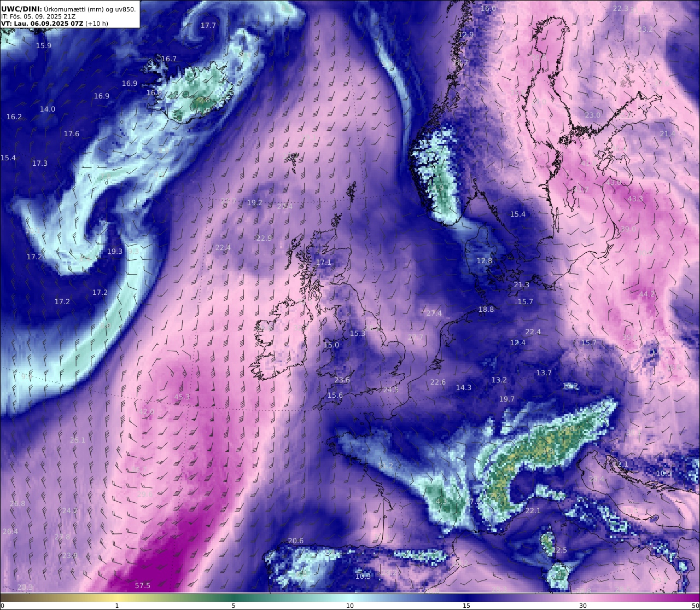Click the 15.0 value on the map
The image size is (700, 610).
coord(331,345)
